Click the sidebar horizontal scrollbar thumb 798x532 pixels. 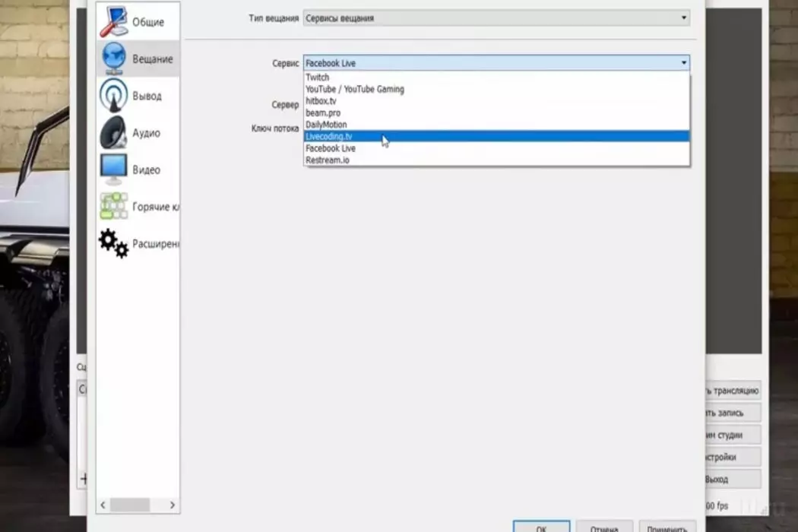pos(130,505)
